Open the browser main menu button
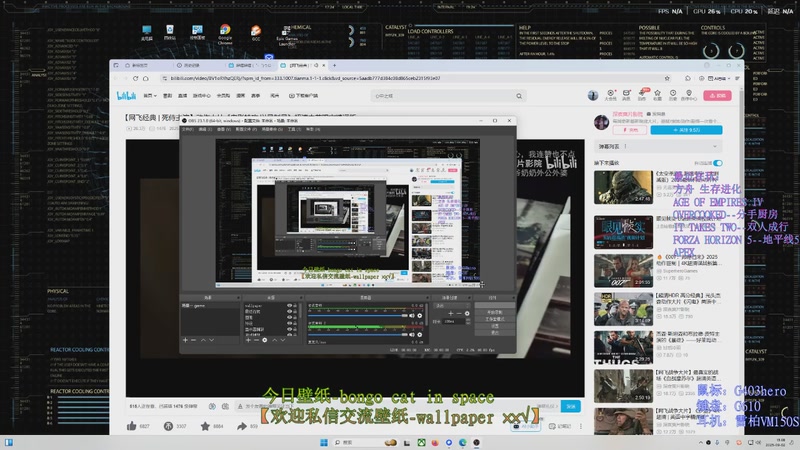This screenshot has height=450, width=800. (x=737, y=79)
